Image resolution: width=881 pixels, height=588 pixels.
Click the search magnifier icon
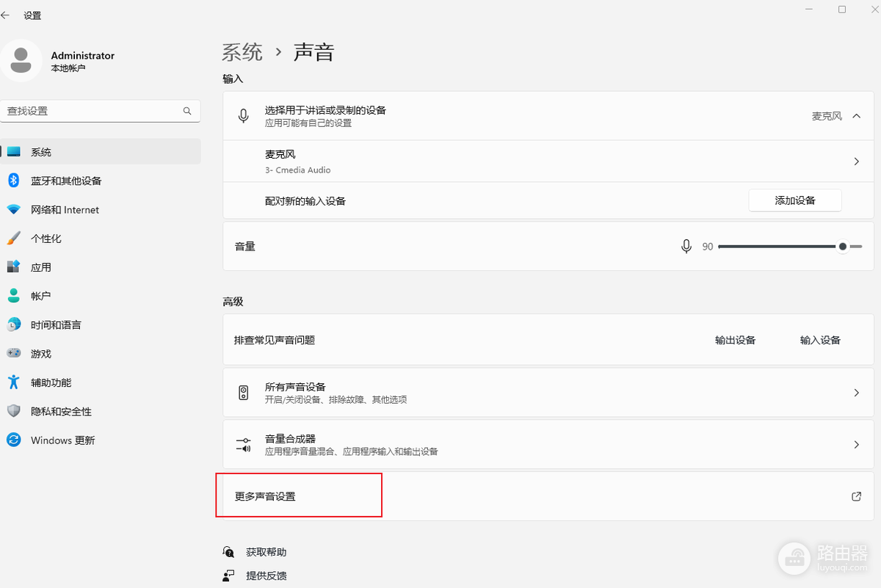click(x=187, y=111)
